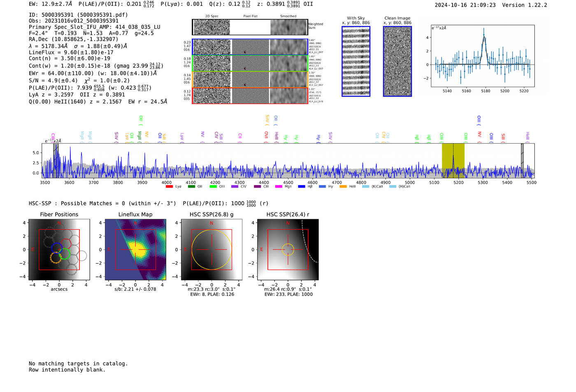Click the Clean Image cutout
576x392 pixels.
point(397,61)
